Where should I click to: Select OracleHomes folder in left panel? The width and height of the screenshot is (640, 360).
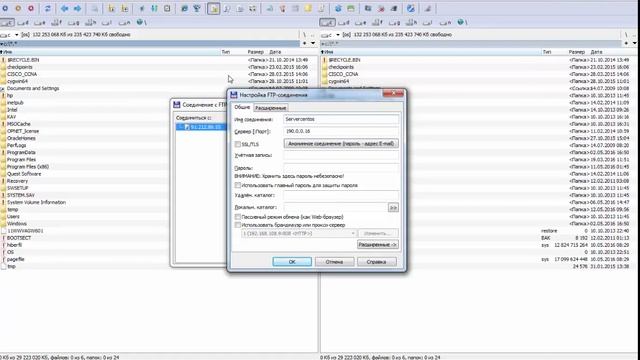point(21,138)
